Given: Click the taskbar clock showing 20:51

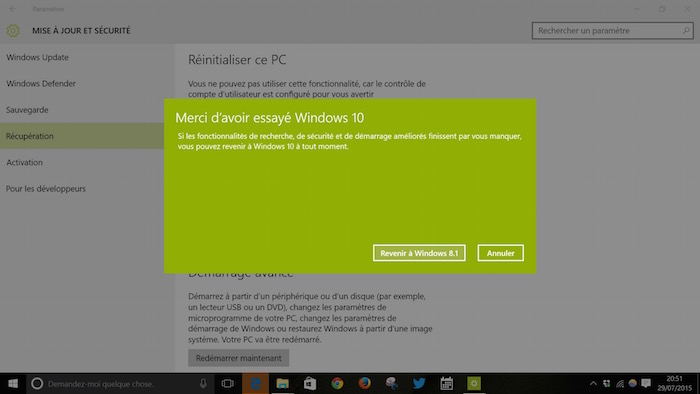Looking at the screenshot, I should click(674, 384).
